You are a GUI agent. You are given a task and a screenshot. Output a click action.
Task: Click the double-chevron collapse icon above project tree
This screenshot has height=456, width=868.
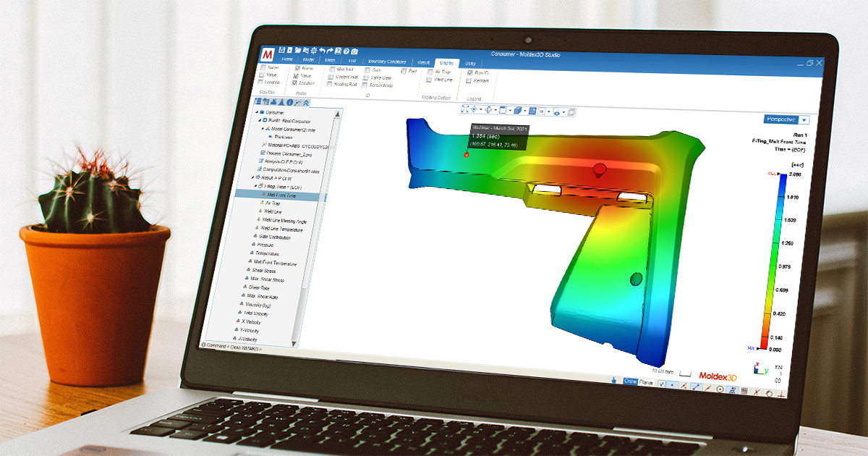[x=305, y=103]
